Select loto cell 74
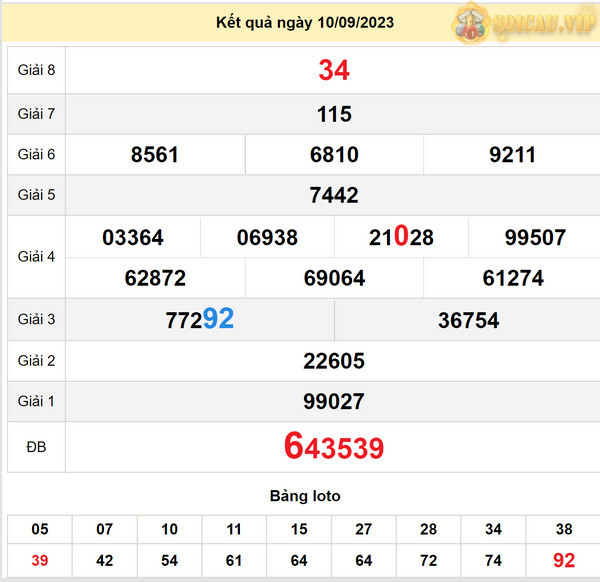The image size is (600, 582). click(x=493, y=561)
